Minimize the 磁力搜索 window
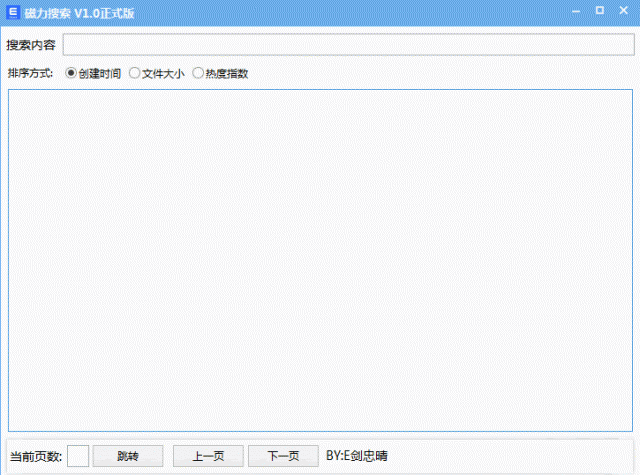640x475 pixels. (x=576, y=10)
